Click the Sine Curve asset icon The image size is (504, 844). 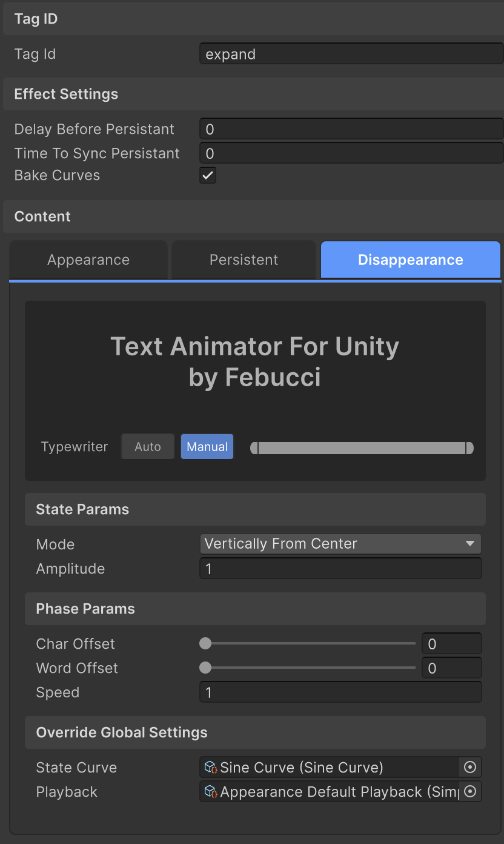(x=211, y=768)
